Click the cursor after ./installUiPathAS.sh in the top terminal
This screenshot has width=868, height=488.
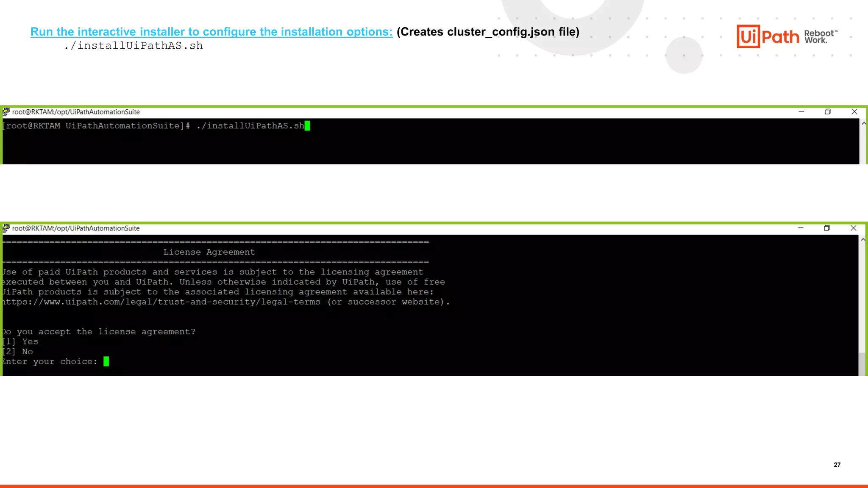pyautogui.click(x=307, y=126)
